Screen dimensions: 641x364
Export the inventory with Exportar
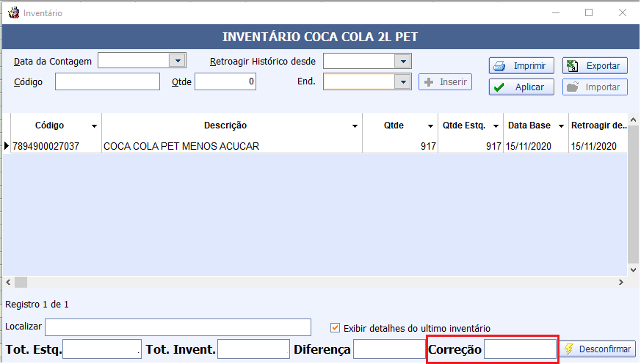[x=595, y=66]
